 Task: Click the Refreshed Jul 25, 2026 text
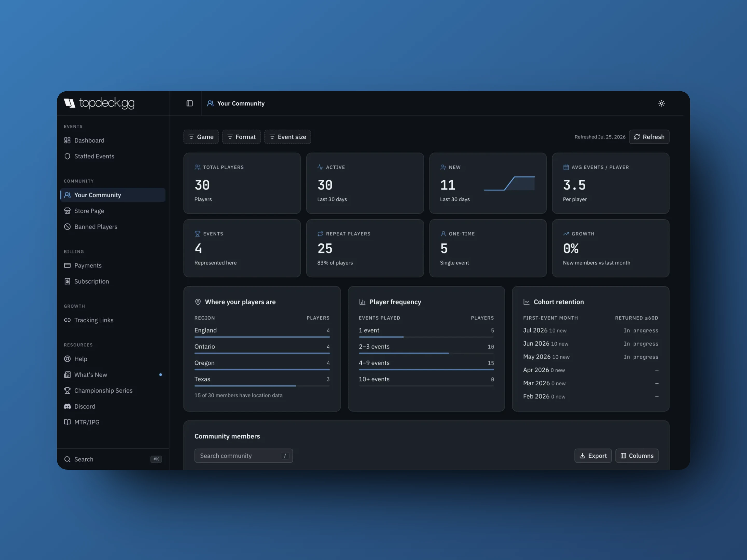[600, 137]
